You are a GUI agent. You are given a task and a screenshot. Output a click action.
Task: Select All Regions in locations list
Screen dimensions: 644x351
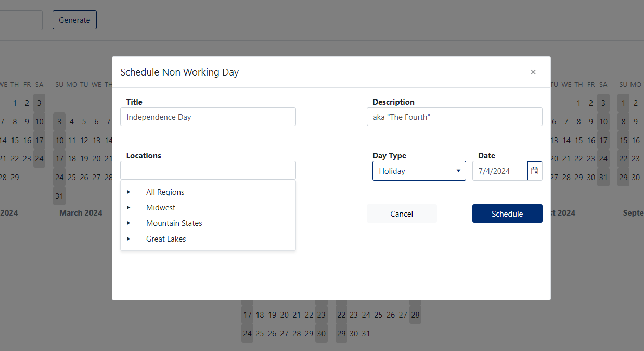click(x=165, y=192)
